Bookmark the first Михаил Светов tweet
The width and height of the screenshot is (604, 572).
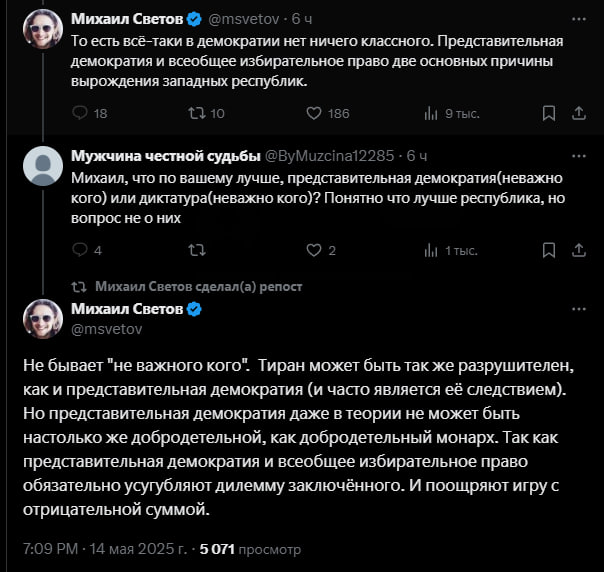[x=548, y=114]
